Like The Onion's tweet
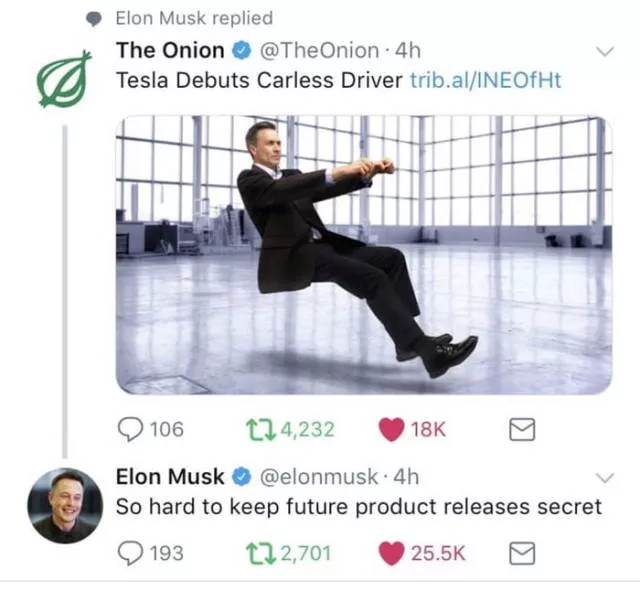Image resolution: width=640 pixels, height=591 pixels. tap(391, 429)
